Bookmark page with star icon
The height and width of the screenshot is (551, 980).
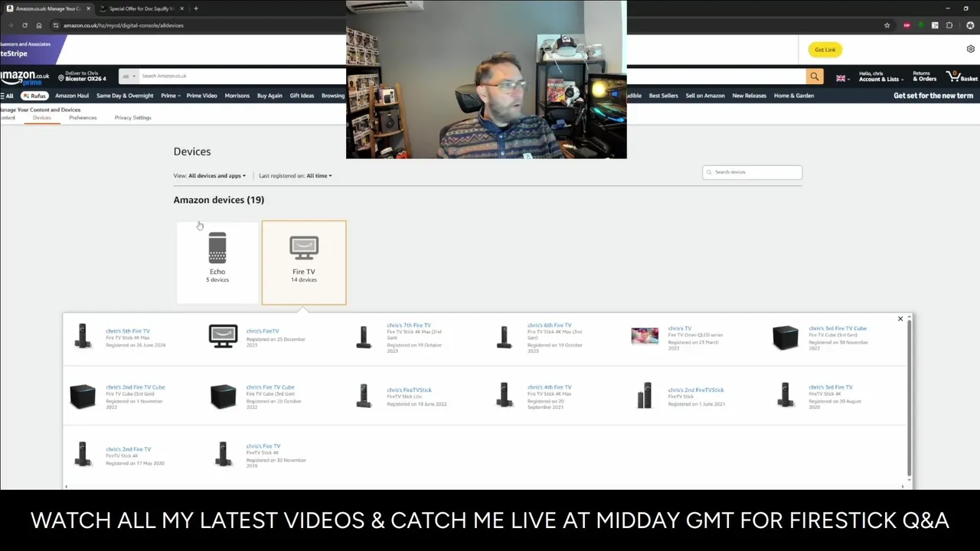[887, 25]
